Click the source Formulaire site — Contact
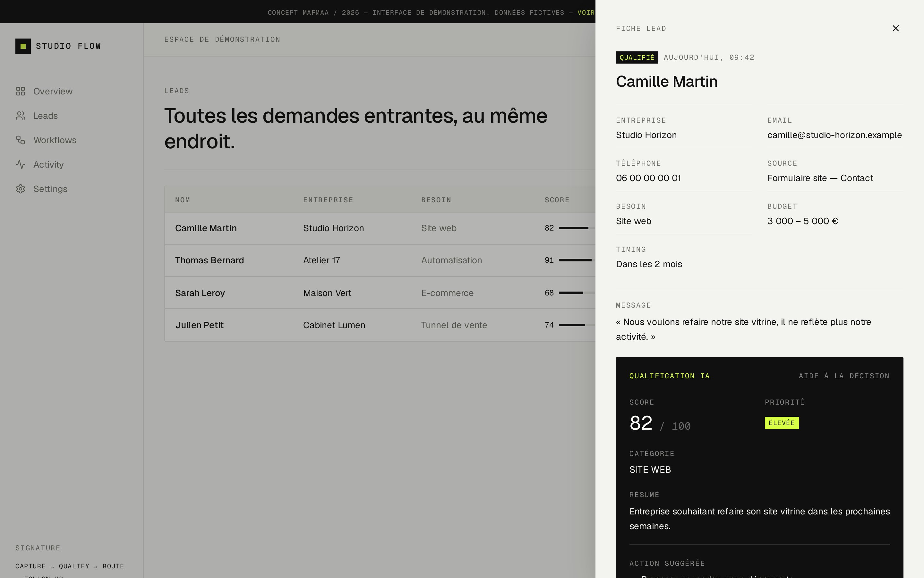Viewport: 924px width, 578px height. pos(820,178)
